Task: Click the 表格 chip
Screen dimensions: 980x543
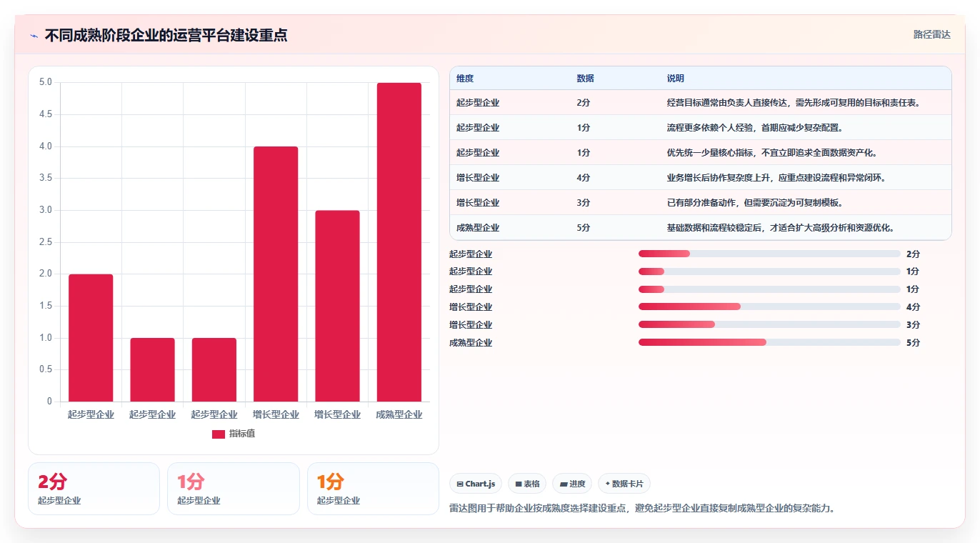Action: point(527,484)
